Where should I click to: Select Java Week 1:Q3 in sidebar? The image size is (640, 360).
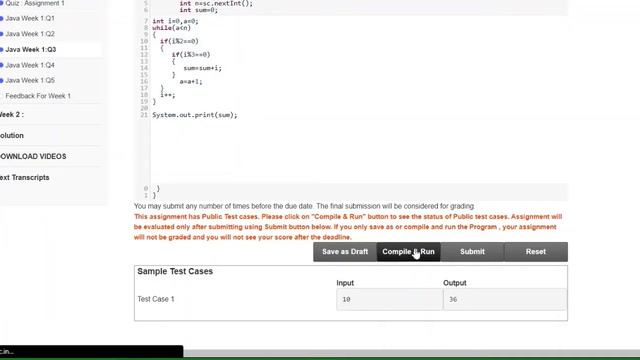(31, 49)
